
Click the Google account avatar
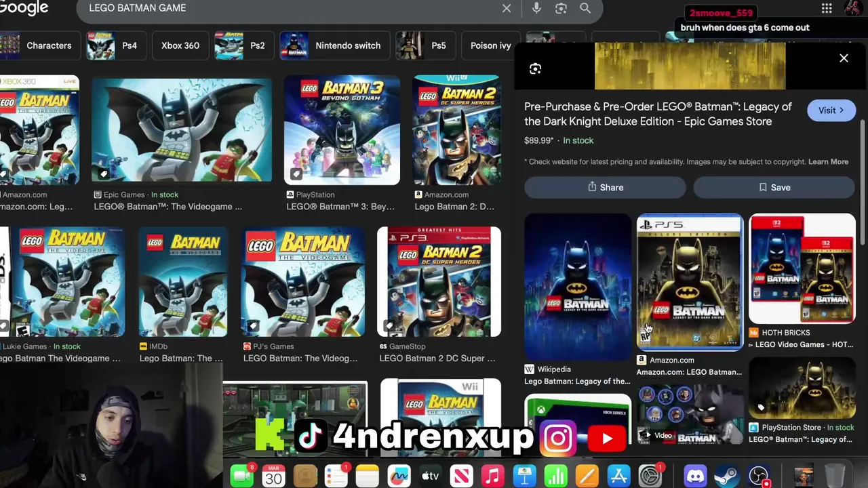853,8
